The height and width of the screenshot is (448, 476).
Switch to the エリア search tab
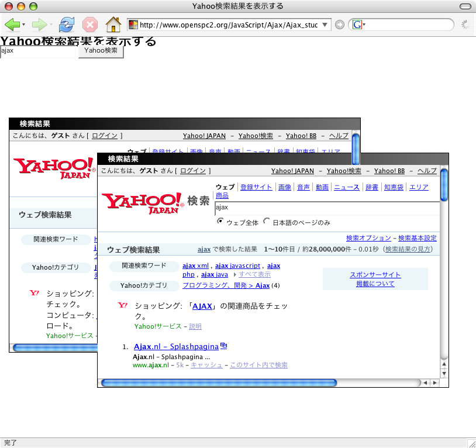coord(419,187)
